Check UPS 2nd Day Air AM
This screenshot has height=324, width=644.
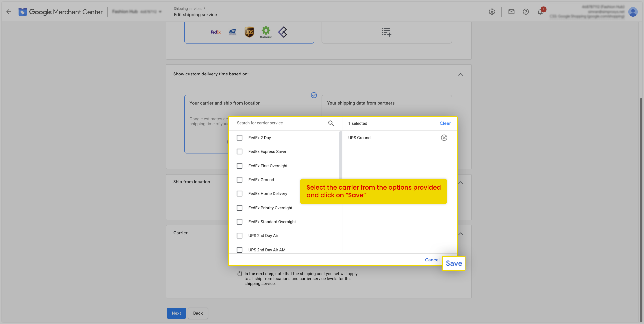click(239, 250)
